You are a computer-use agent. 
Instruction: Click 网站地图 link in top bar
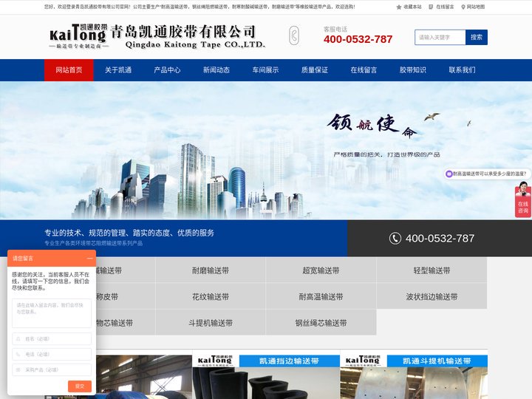[x=476, y=7]
